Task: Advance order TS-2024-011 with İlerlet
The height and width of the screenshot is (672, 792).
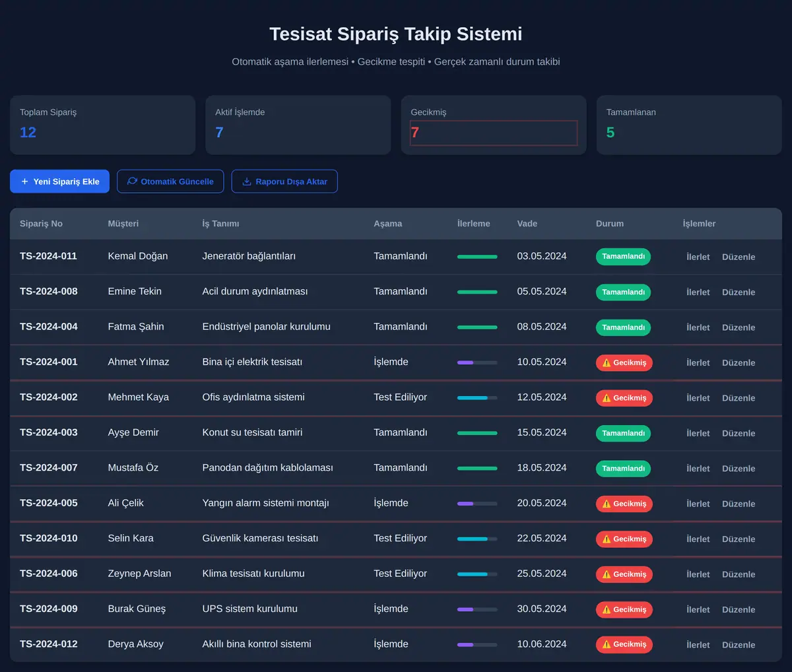Action: (698, 257)
